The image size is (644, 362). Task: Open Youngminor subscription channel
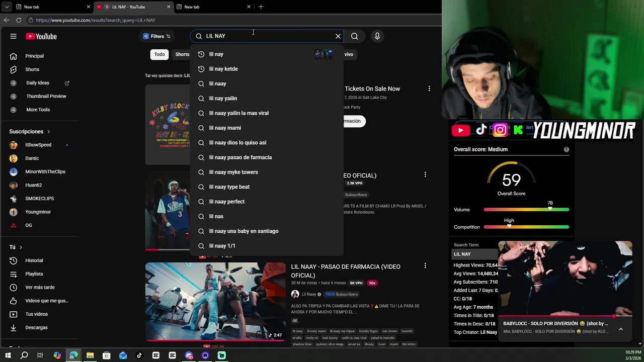(39, 212)
